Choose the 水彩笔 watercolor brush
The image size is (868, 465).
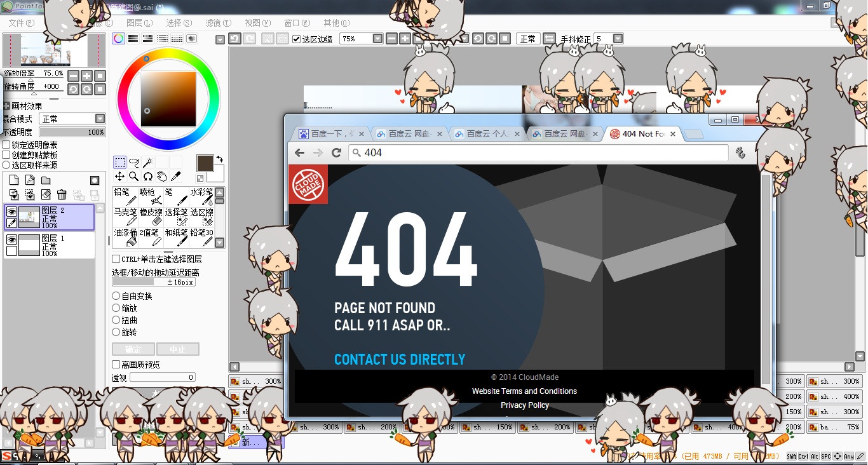[201, 196]
